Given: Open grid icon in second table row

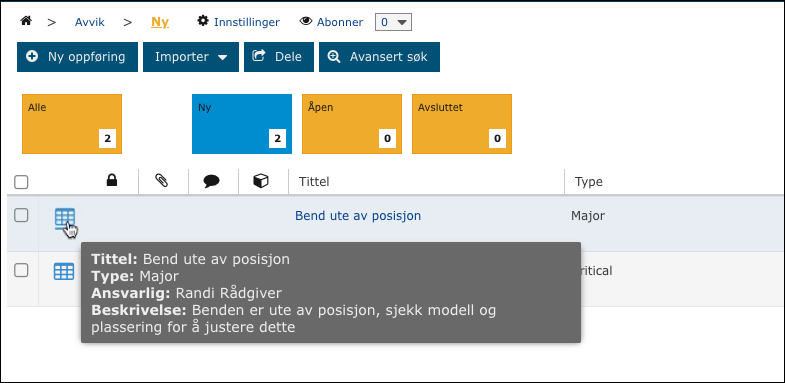Looking at the screenshot, I should 64,271.
